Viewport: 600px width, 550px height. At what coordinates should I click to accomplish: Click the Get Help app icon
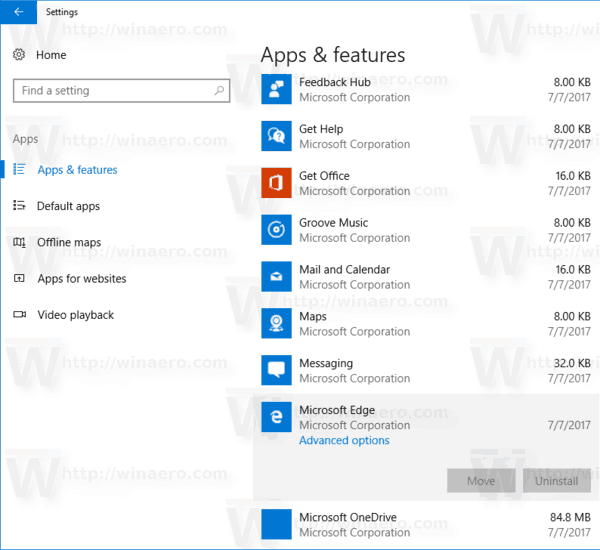pyautogui.click(x=276, y=136)
